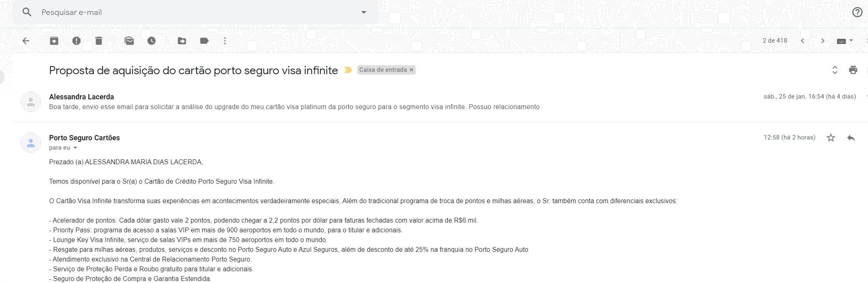The image size is (868, 283).
Task: Go back to the inbox with the back arrow
Action: point(26,41)
